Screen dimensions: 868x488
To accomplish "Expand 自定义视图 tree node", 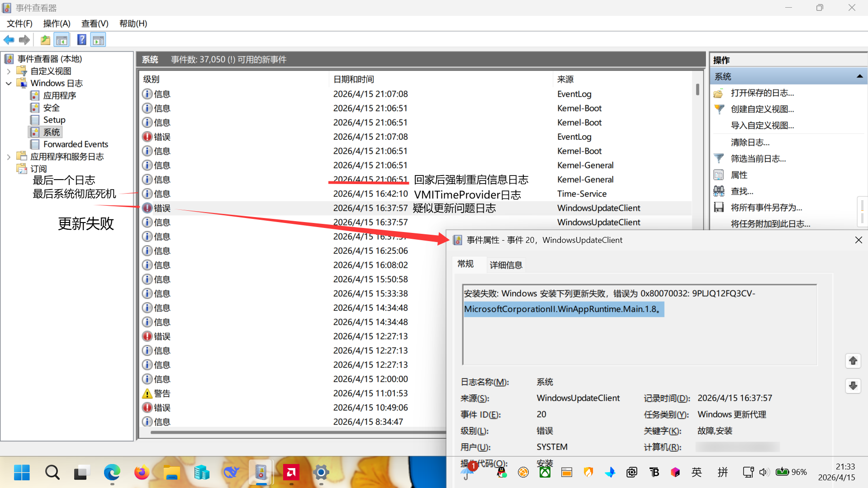I will coord(9,71).
